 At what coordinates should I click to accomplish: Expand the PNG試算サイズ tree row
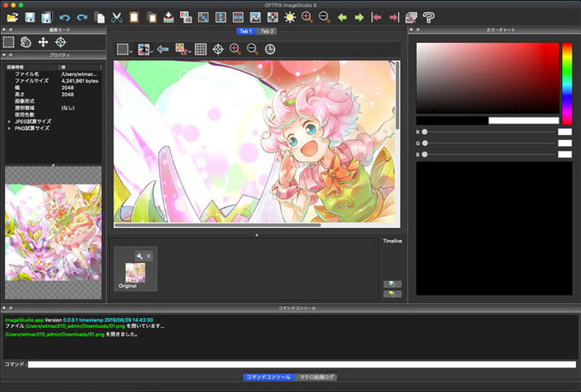9,128
